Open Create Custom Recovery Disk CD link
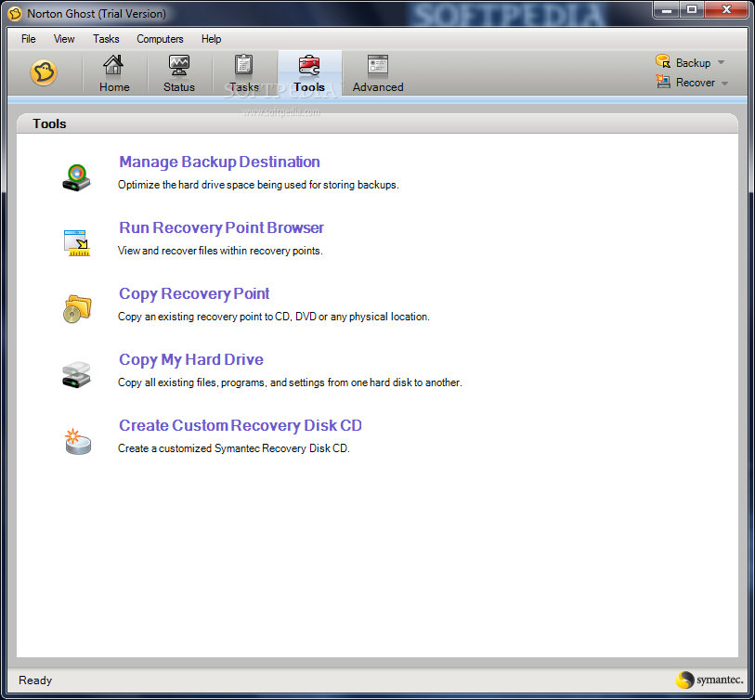755x700 pixels. click(x=241, y=425)
